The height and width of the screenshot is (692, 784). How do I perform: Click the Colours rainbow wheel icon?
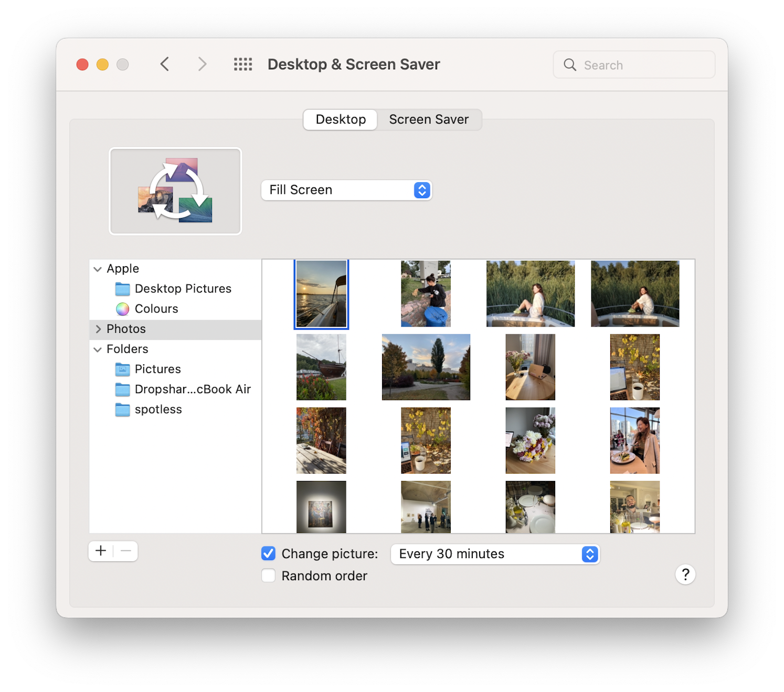[x=122, y=309]
